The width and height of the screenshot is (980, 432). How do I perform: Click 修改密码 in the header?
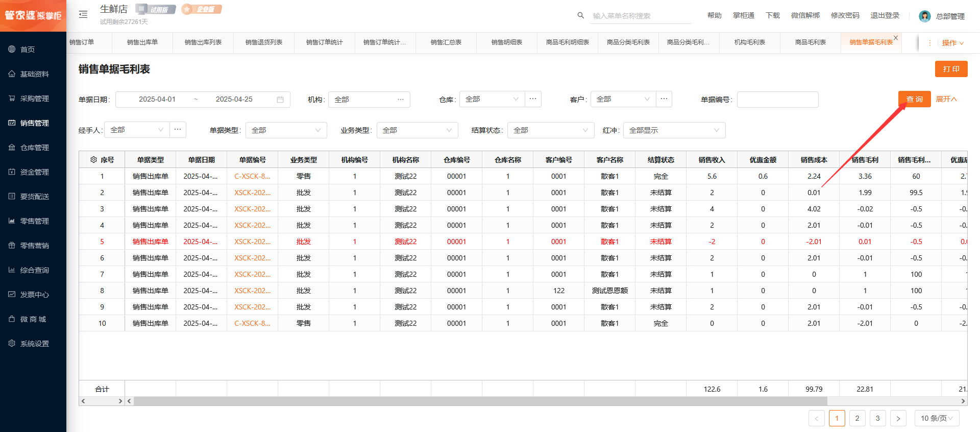845,15
